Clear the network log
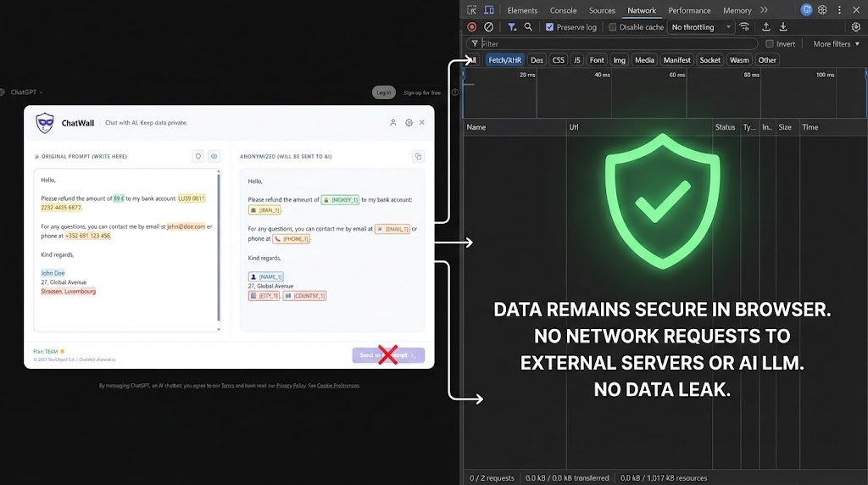This screenshot has height=485, width=868. [x=488, y=27]
